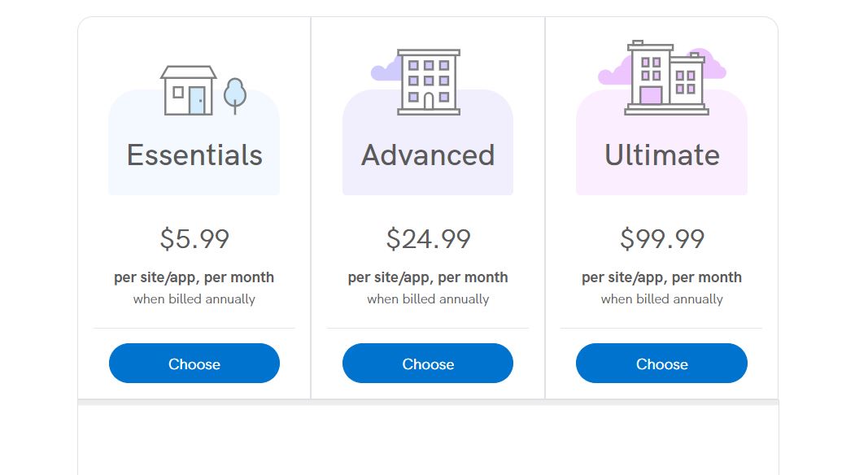The width and height of the screenshot is (868, 475).
Task: Click 'when billed annually' under the Essentials price
Action: tap(194, 299)
